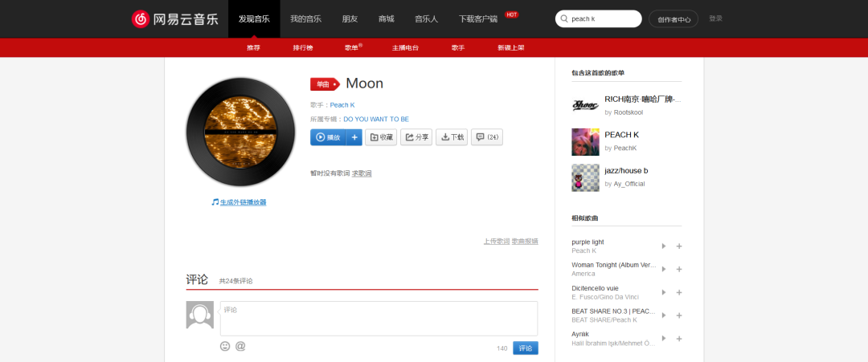Open the 我的音乐 navigation tab
The width and height of the screenshot is (868, 362).
[305, 18]
